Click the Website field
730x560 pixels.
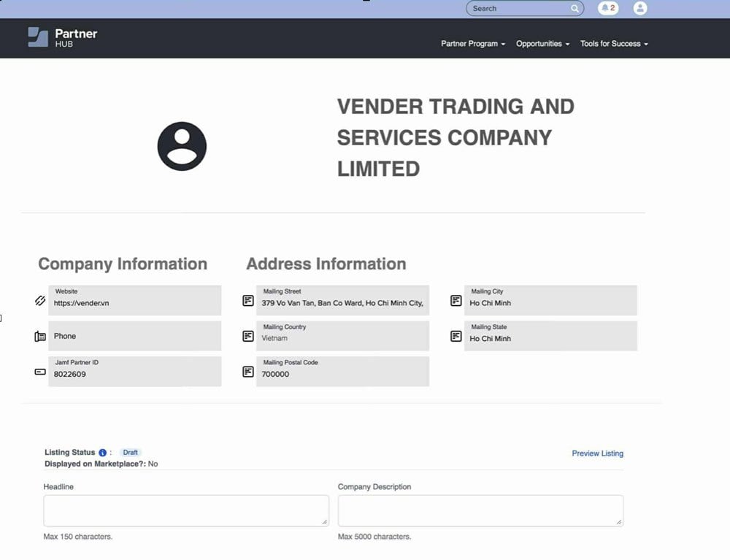(134, 300)
